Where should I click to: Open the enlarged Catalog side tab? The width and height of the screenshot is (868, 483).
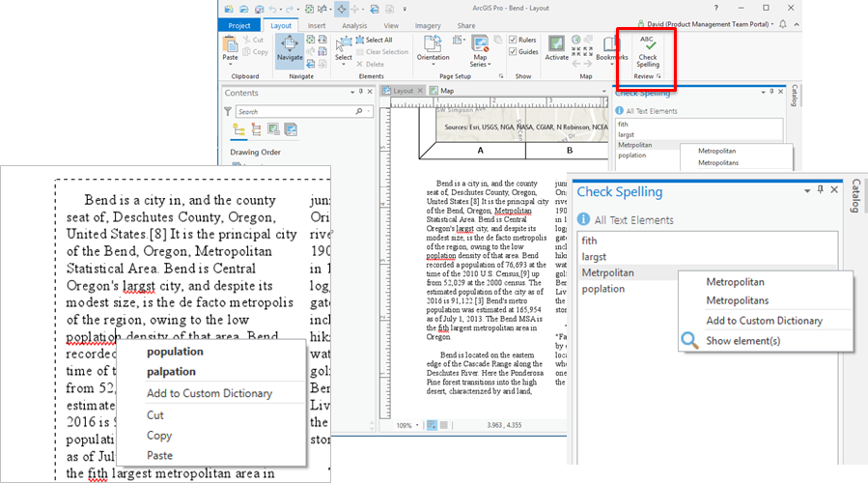pyautogui.click(x=855, y=195)
